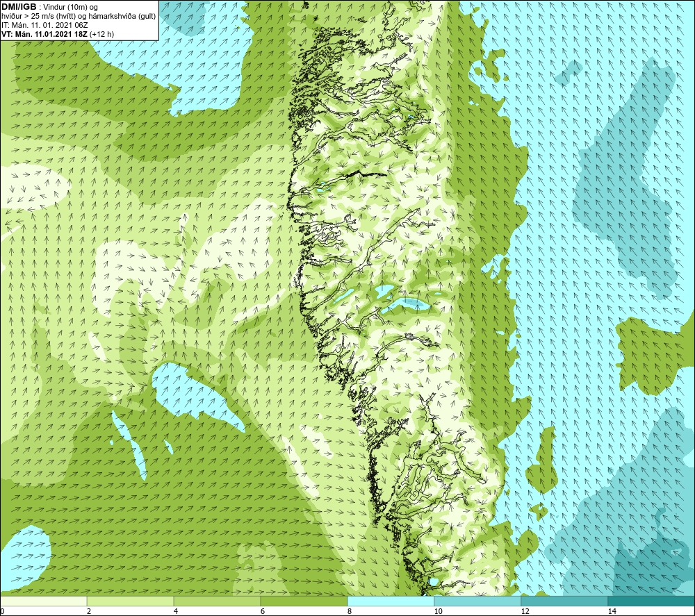695x616 pixels.
Task: Click the scale label '10'
Action: (x=439, y=611)
